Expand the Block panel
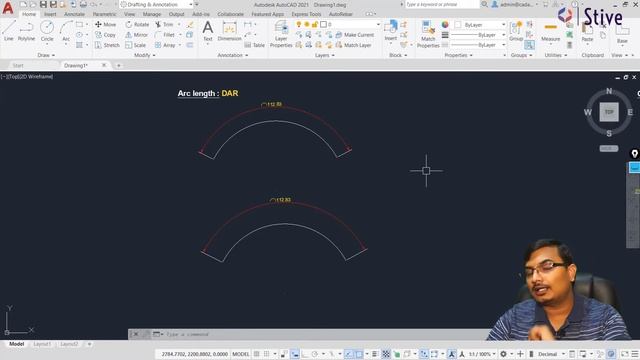This screenshot has height=360, width=640. coord(398,55)
